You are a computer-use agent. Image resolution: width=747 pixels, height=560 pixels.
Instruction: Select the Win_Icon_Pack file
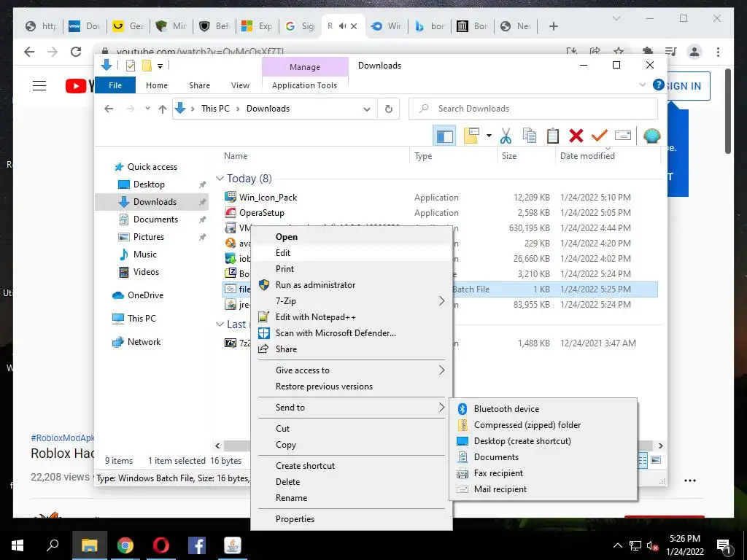(268, 198)
